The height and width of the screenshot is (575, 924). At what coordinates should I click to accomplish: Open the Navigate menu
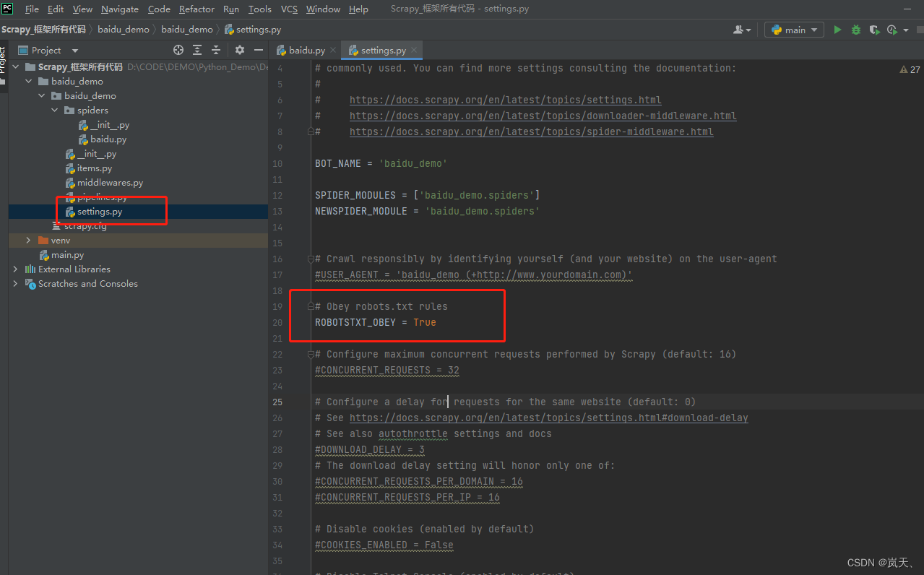point(120,9)
